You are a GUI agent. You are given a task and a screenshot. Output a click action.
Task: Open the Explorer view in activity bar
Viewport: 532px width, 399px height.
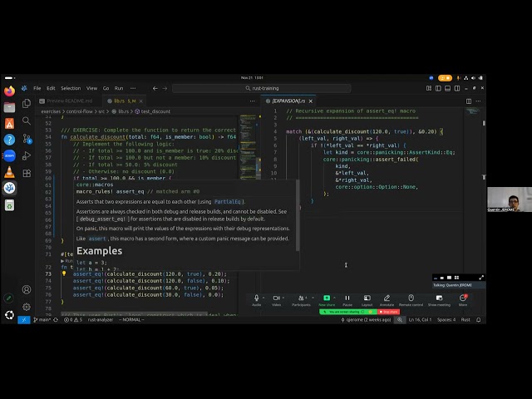[27, 103]
